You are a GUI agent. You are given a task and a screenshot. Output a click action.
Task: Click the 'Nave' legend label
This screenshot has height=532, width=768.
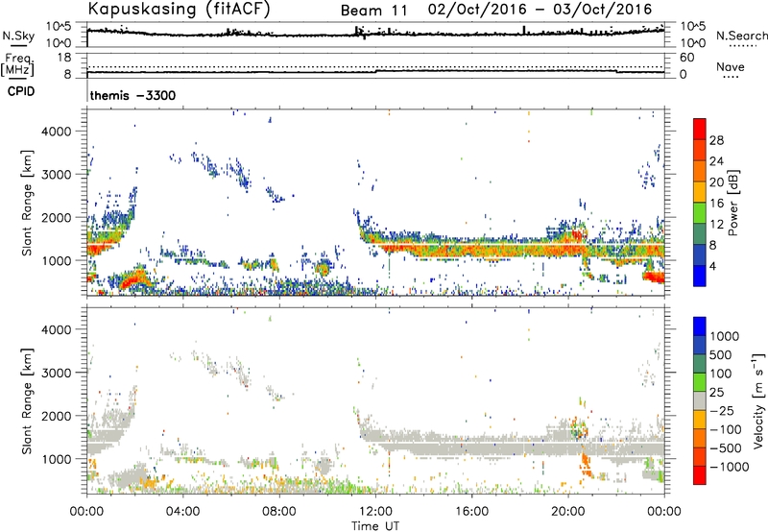click(731, 67)
